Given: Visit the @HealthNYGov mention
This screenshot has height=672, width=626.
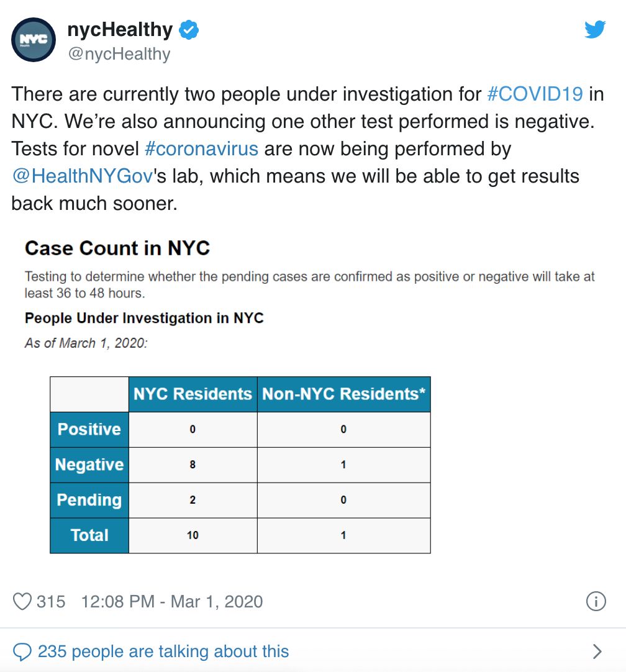Looking at the screenshot, I should (x=82, y=176).
